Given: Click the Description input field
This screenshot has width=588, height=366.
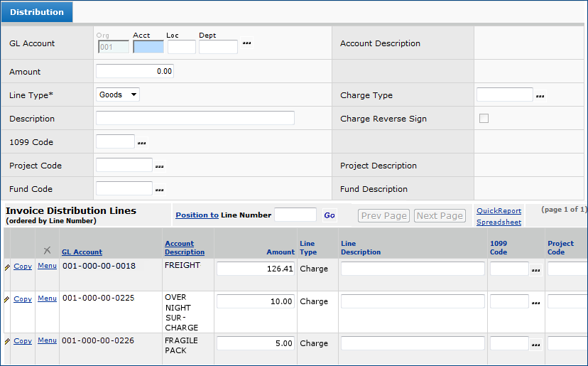Looking at the screenshot, I should 195,118.
